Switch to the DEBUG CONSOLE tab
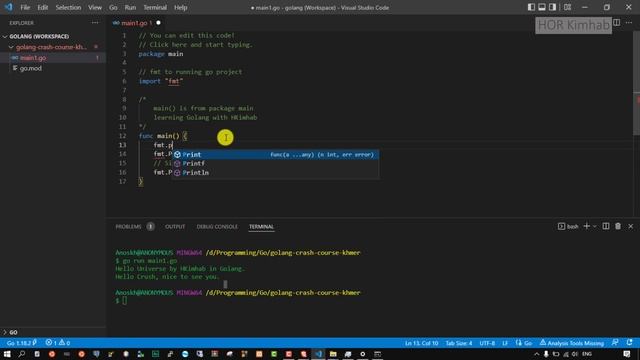The height and width of the screenshot is (360, 640). pos(217,227)
